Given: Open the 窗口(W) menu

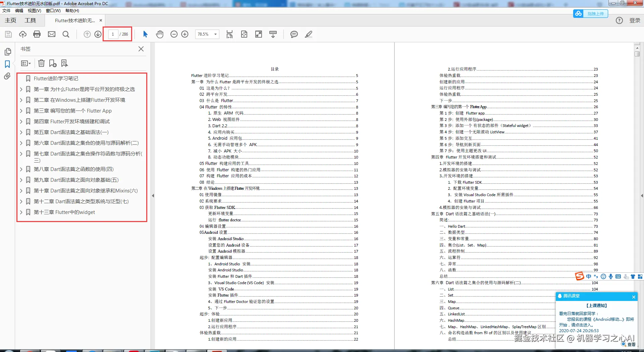Looking at the screenshot, I should pos(53,11).
